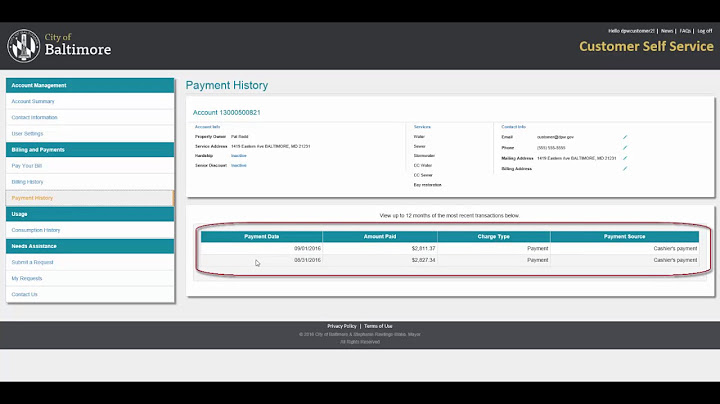Open Contact Us page

24,294
